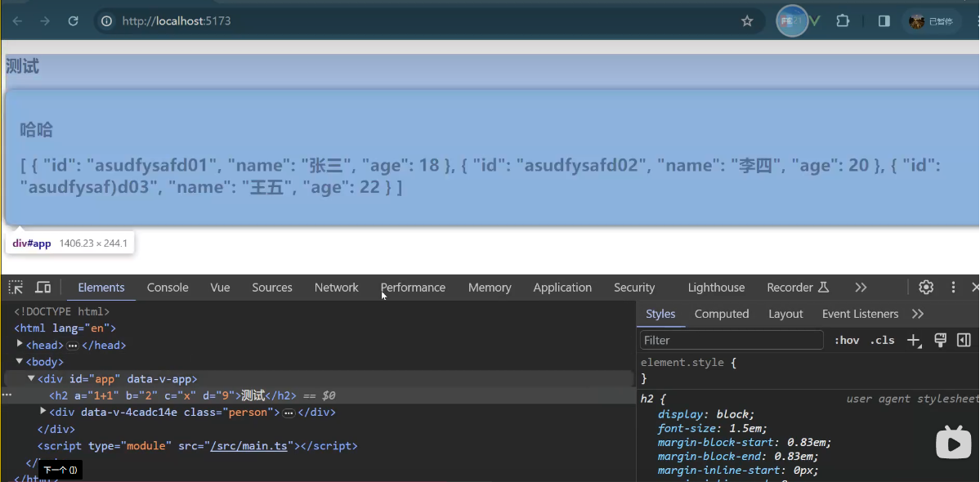Expand the head element node
Viewport: 980px width, 482px height.
(x=20, y=344)
